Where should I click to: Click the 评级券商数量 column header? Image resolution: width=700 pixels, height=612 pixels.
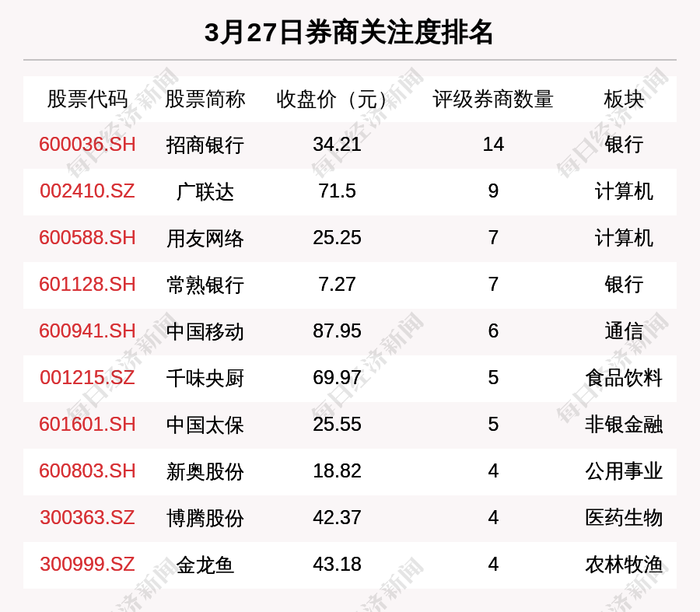pos(493,99)
